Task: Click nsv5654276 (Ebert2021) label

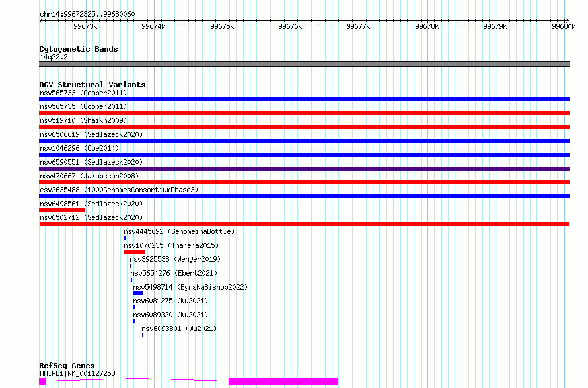Action: click(x=174, y=273)
